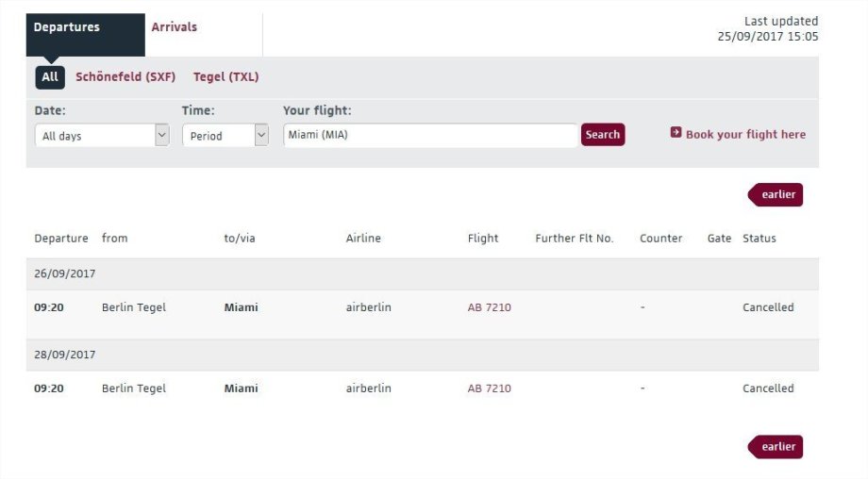This screenshot has width=868, height=479.
Task: Click the top earlier button
Action: (x=776, y=195)
